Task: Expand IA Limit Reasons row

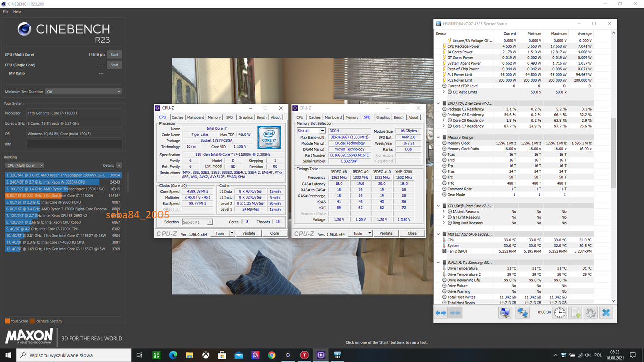Action: pyautogui.click(x=443, y=211)
